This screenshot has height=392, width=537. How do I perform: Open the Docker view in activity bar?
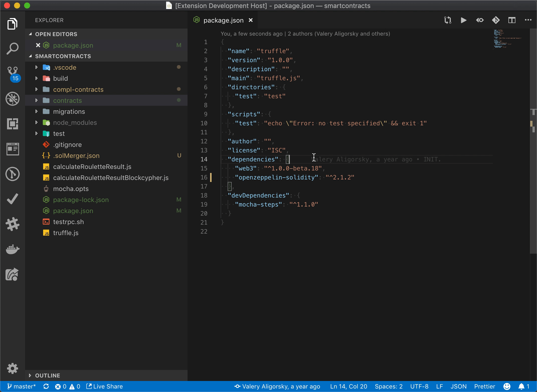point(12,249)
